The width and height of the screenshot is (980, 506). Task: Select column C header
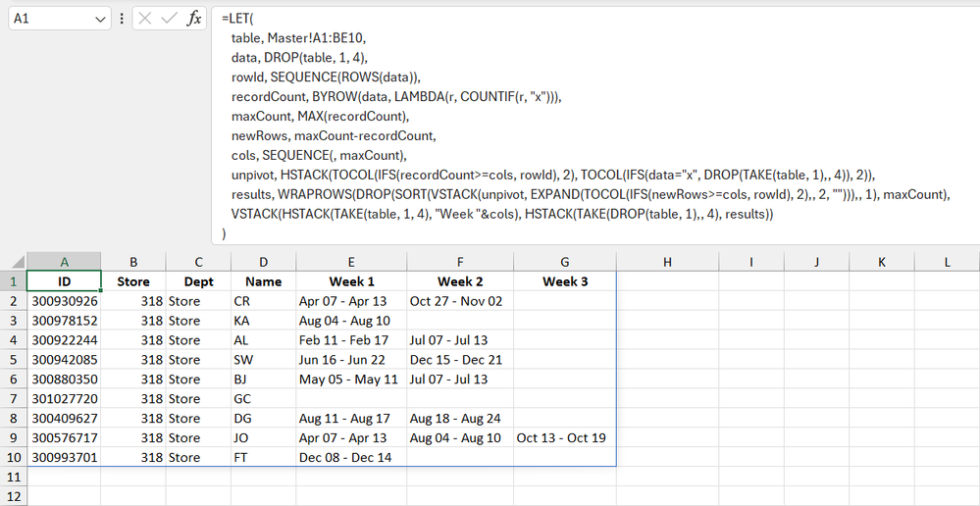(198, 263)
